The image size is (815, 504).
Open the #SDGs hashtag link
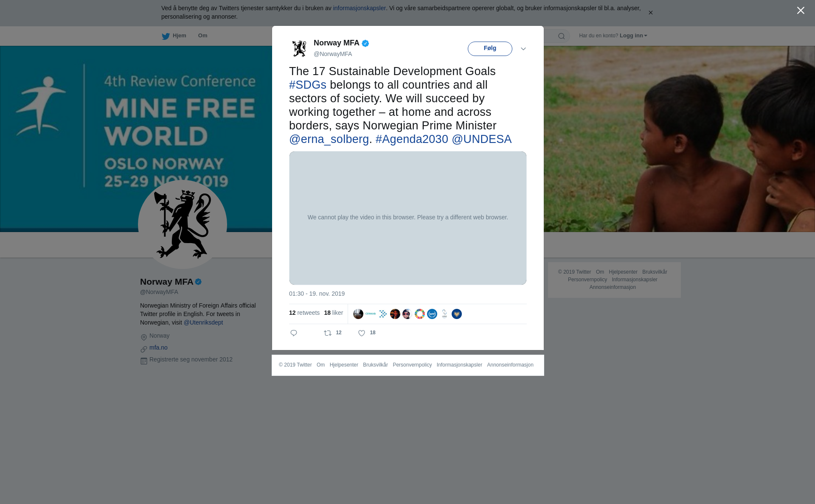click(x=308, y=85)
